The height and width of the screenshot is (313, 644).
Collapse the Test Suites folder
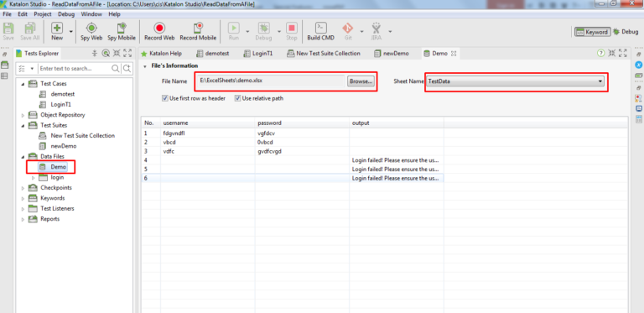coord(23,125)
